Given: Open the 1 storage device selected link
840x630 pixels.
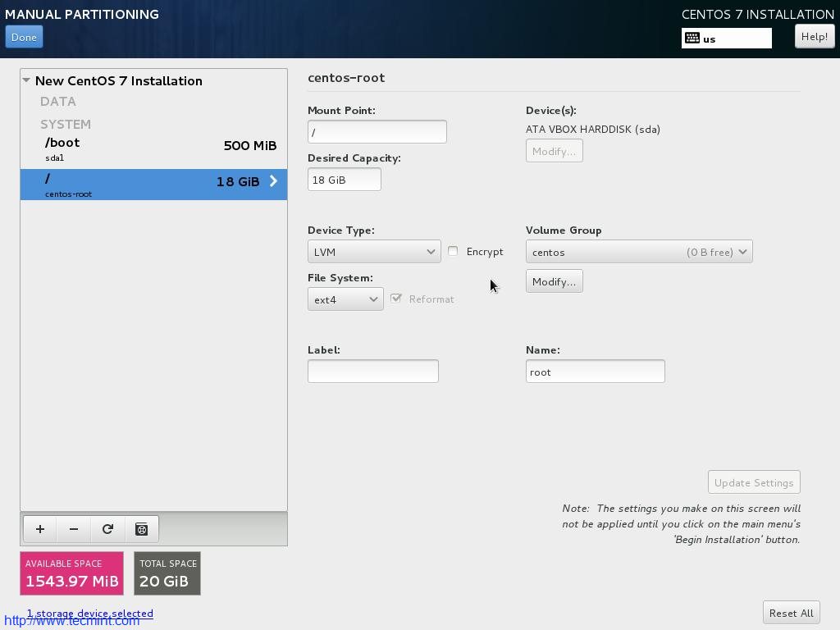Looking at the screenshot, I should [90, 614].
